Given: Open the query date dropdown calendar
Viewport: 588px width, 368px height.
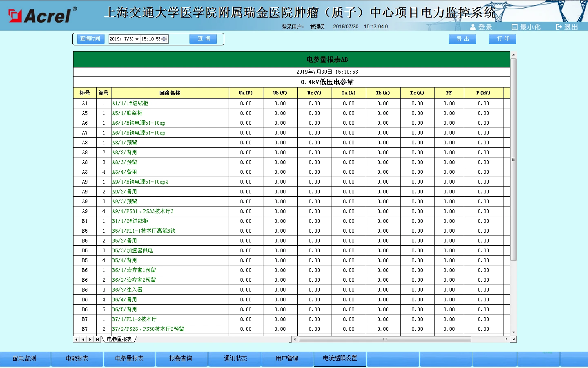Looking at the screenshot, I should (x=137, y=39).
